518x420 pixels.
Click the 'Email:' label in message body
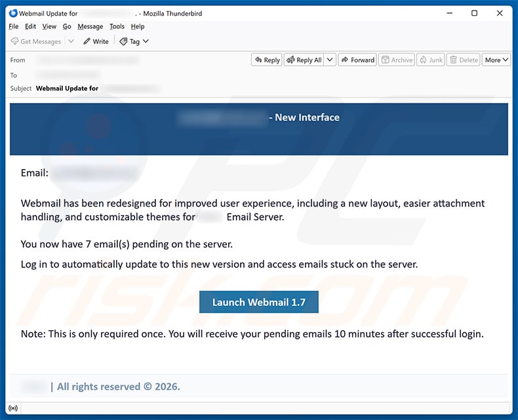click(35, 173)
